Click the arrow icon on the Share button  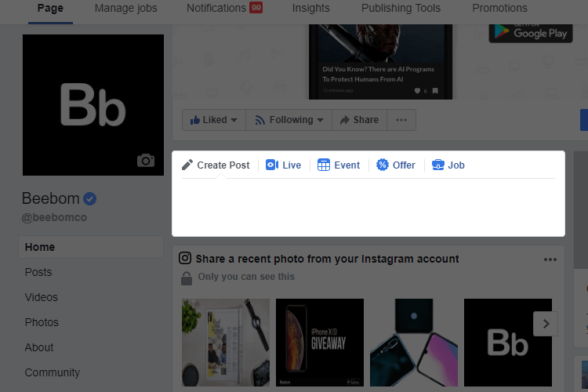(345, 120)
